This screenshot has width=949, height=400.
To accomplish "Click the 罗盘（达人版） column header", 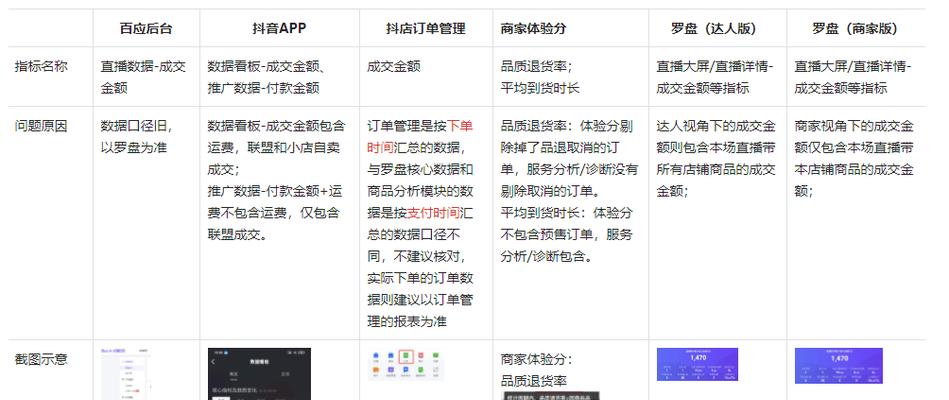I will [x=717, y=28].
